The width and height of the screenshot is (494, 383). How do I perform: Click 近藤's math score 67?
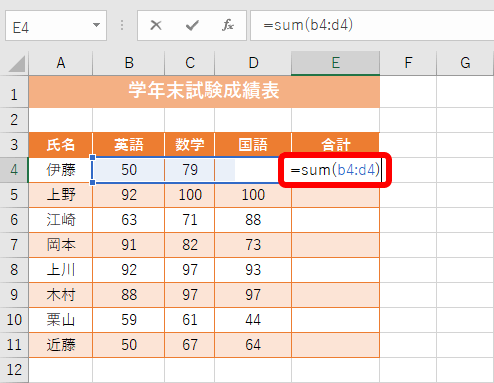coord(190,345)
